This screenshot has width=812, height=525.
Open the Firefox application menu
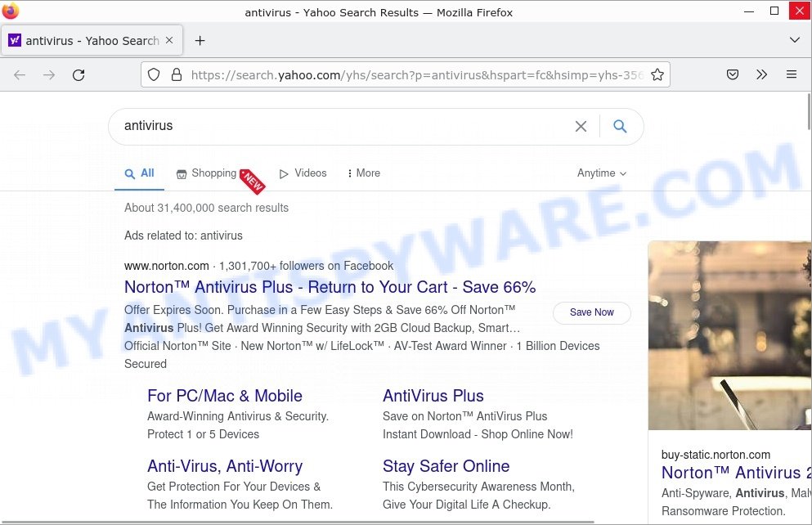pyautogui.click(x=792, y=74)
